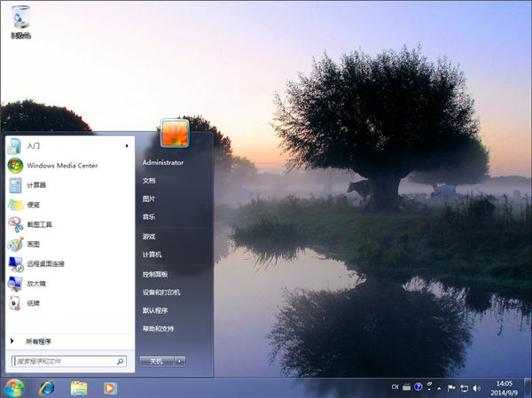
Task: Open Control Panel (控制面板) from Start menu
Action: click(155, 274)
